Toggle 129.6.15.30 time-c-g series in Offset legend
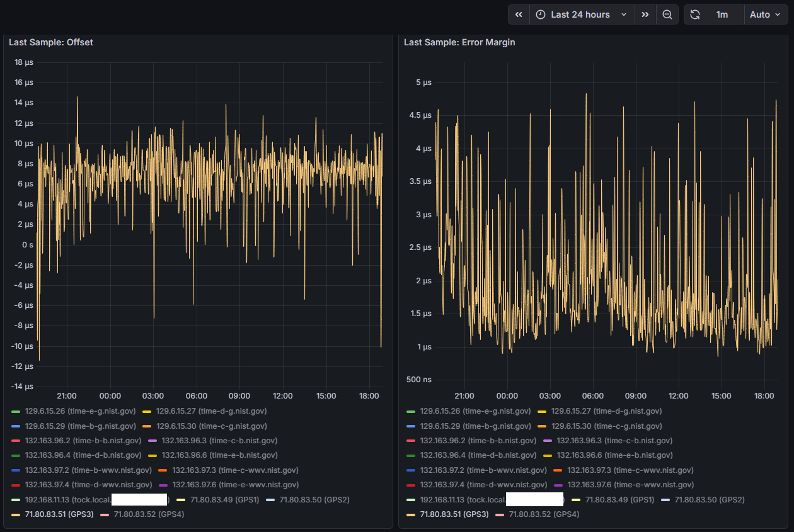This screenshot has width=794, height=532. (x=211, y=426)
